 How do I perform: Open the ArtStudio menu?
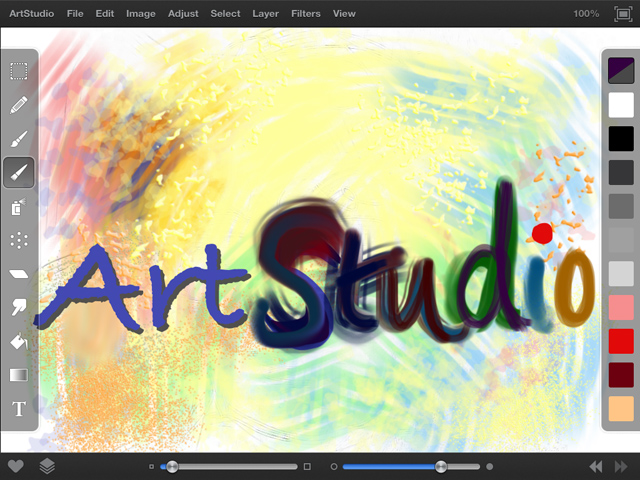[x=32, y=14]
